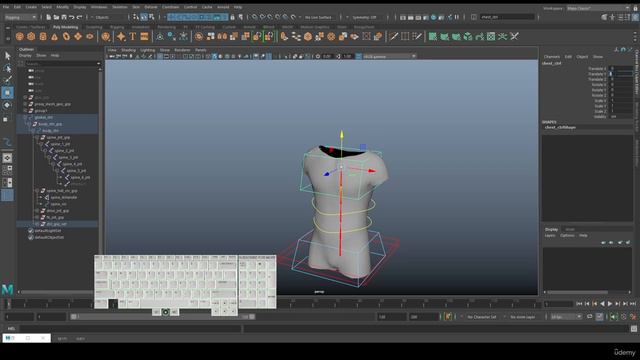This screenshot has width=640, height=360.
Task: Choose the Select tool arrow in toolbox
Action: (x=7, y=56)
